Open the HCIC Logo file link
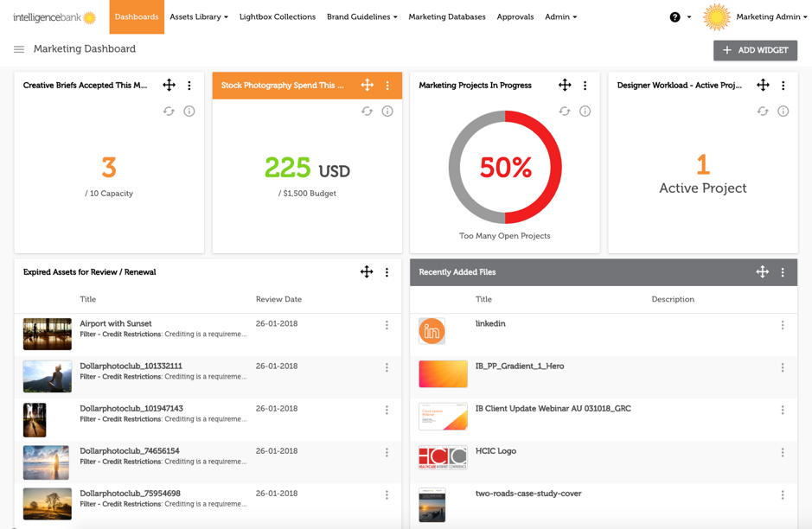Screen dimensions: 812x529 tap(496, 451)
